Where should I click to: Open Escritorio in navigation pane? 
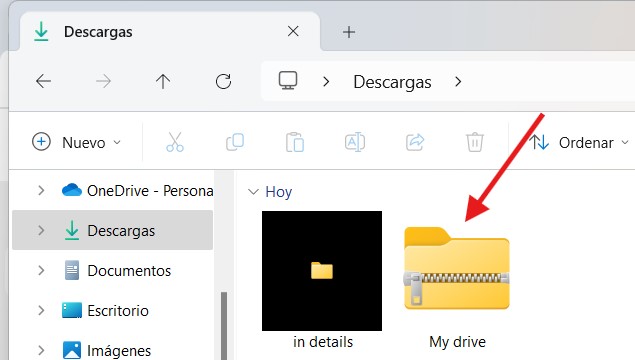point(105,311)
